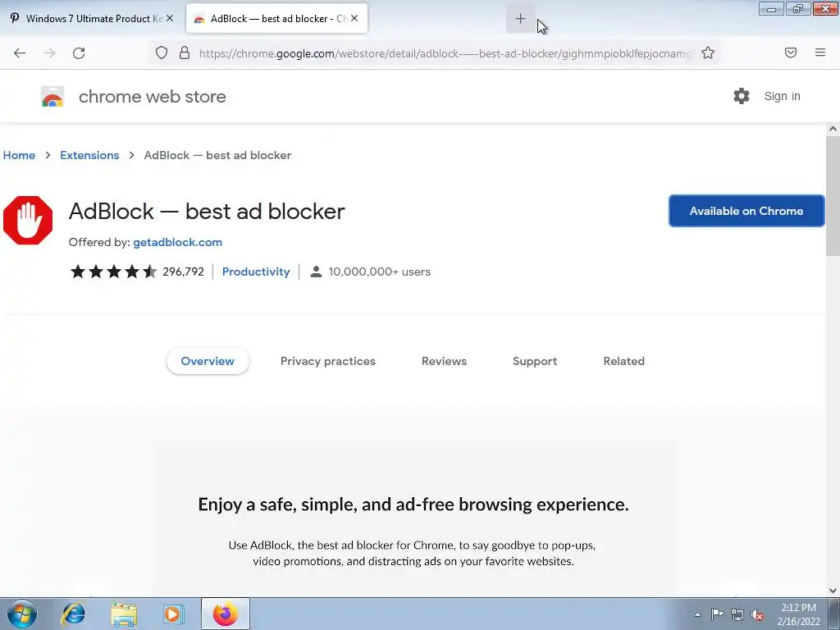The image size is (840, 630).
Task: Open the Windows Start menu
Action: tap(22, 614)
